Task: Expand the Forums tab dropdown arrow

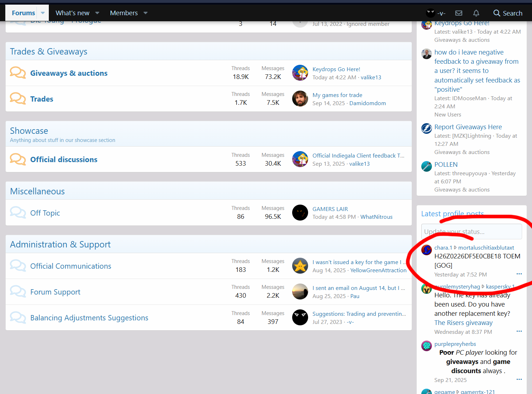Action: pyautogui.click(x=43, y=13)
